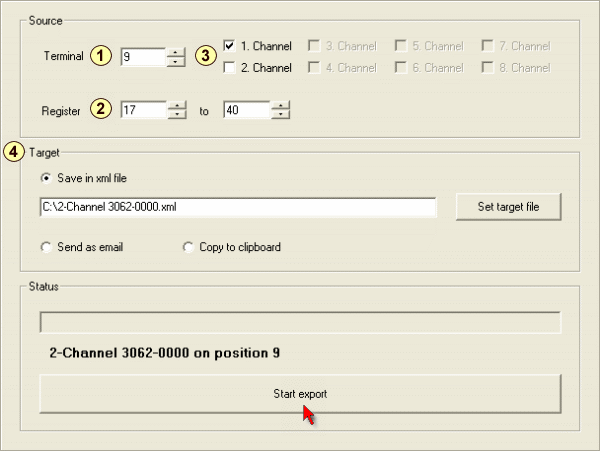
Task: Open the Set target file dialog
Action: (x=509, y=207)
